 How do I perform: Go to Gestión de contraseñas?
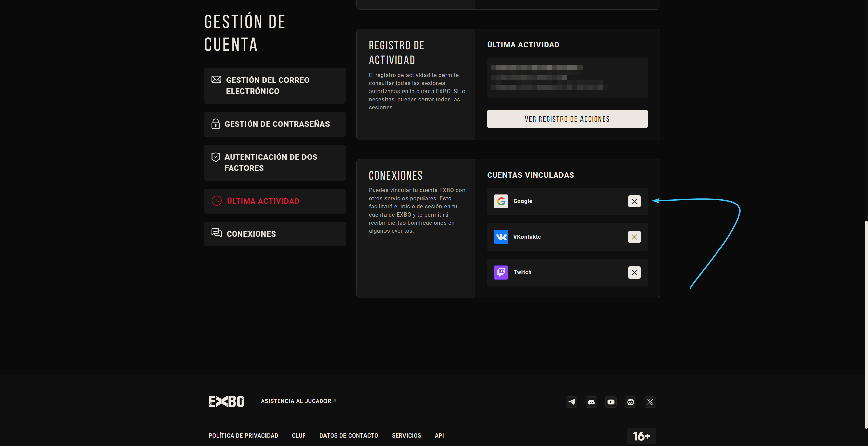[275, 124]
